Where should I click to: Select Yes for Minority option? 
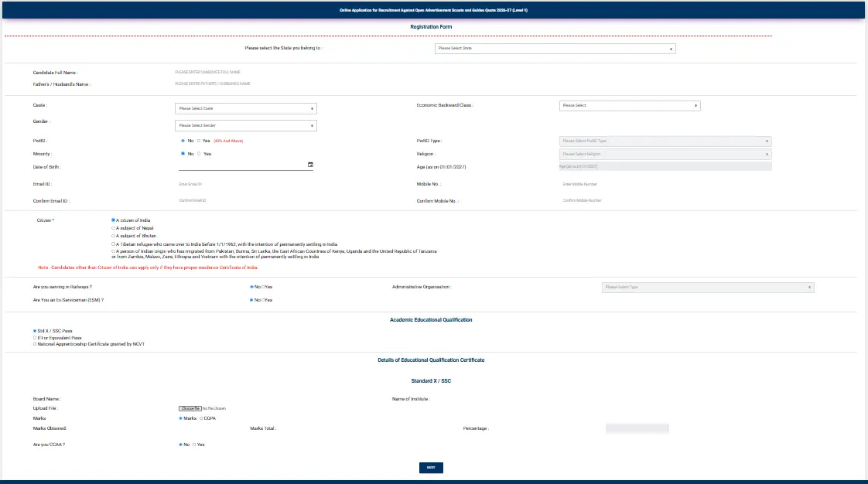(x=199, y=154)
